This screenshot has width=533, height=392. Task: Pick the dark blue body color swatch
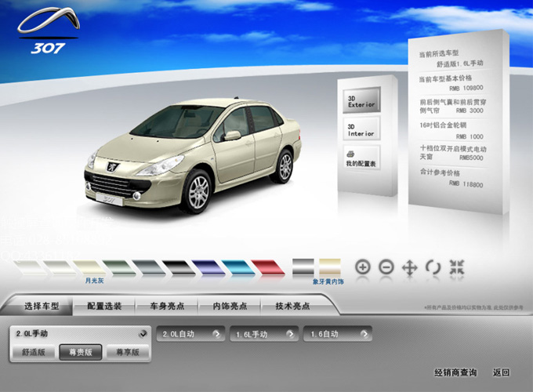coord(208,267)
